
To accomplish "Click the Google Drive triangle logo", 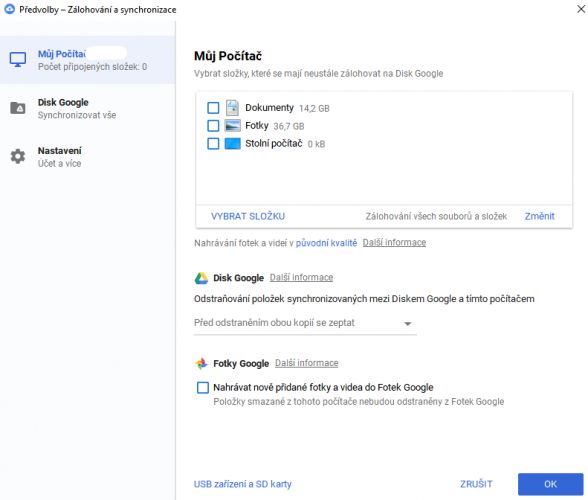I will pos(201,278).
